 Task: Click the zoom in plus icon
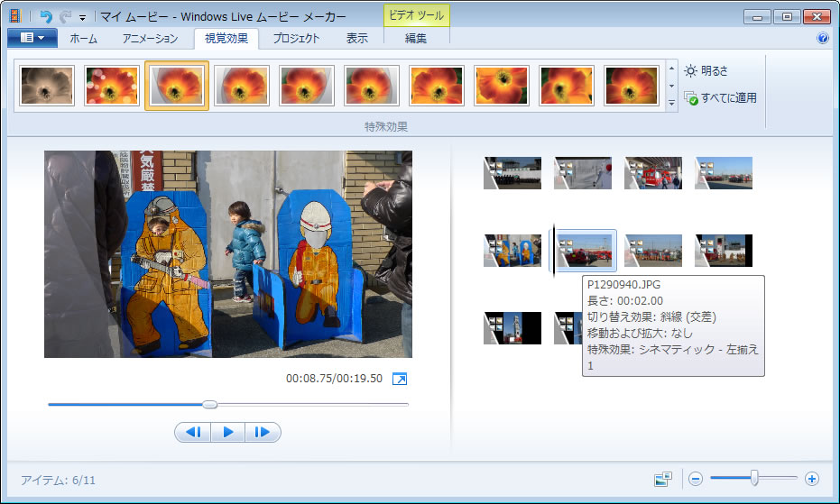(812, 479)
